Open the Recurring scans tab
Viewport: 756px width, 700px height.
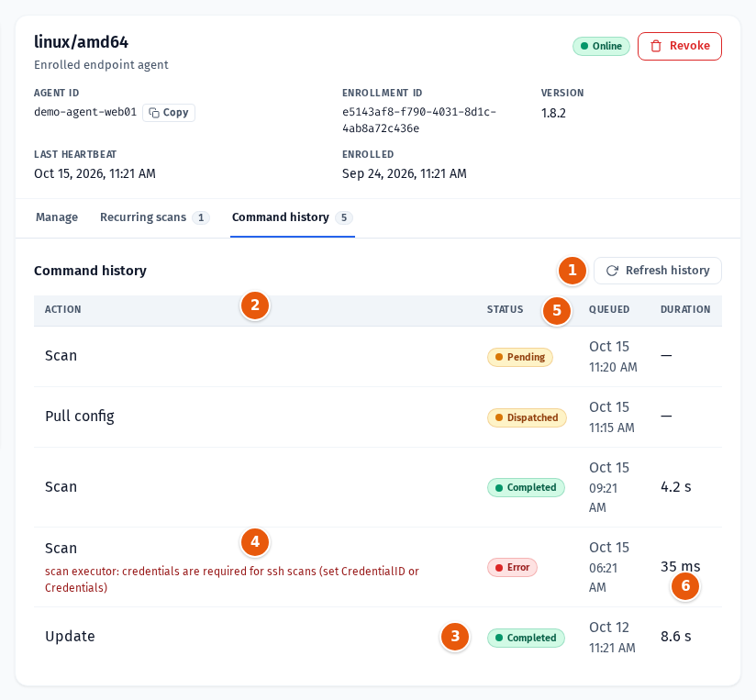154,217
